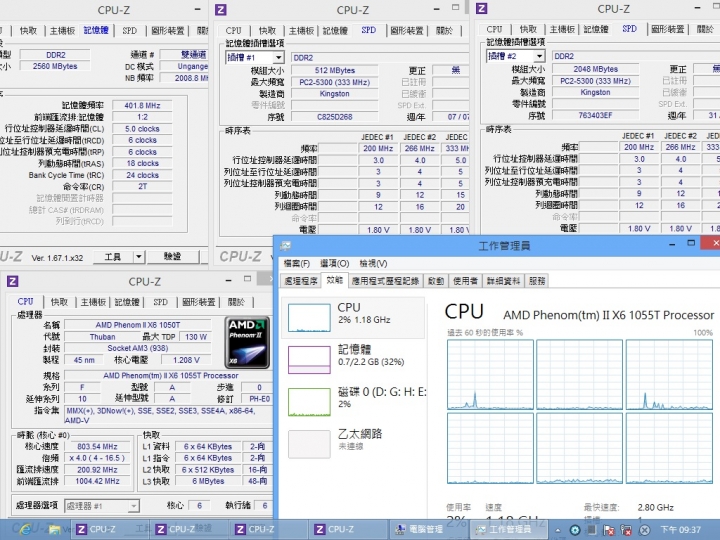Click the network disconnected tray icon

click(626, 530)
